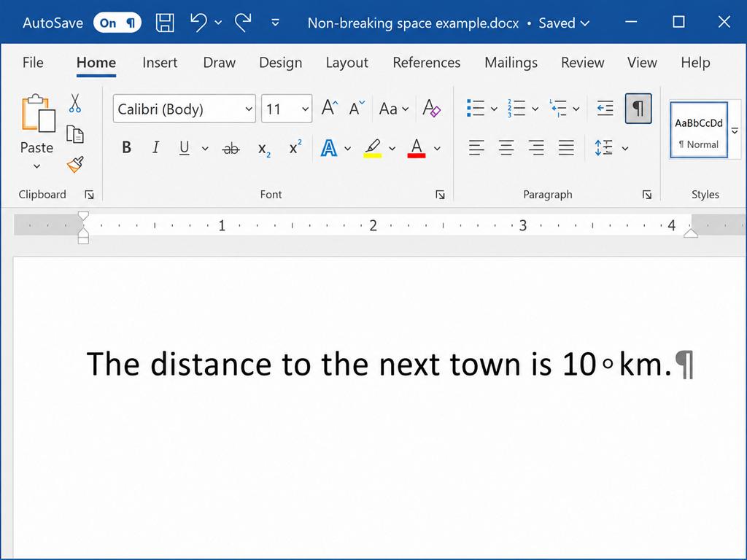The width and height of the screenshot is (747, 560).
Task: Toggle the AutoSave switch
Action: (117, 23)
